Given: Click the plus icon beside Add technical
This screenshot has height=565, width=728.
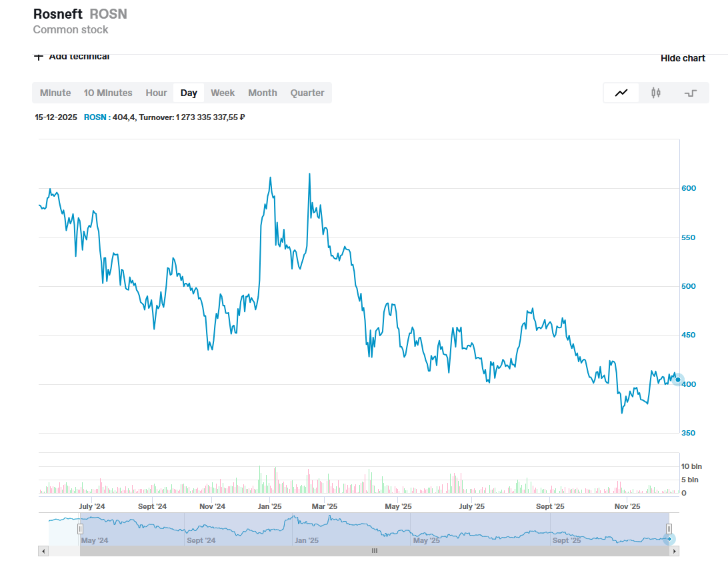Looking at the screenshot, I should (x=39, y=57).
